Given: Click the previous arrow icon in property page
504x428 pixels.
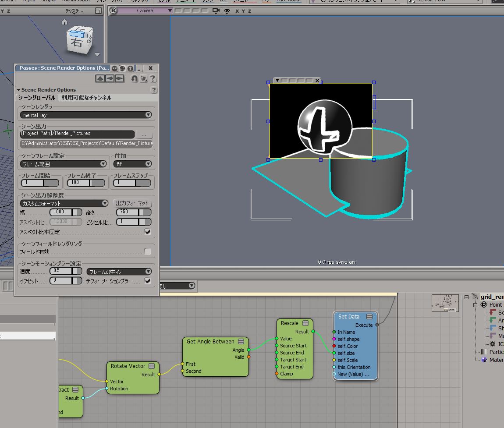Looking at the screenshot, I should (x=110, y=78).
